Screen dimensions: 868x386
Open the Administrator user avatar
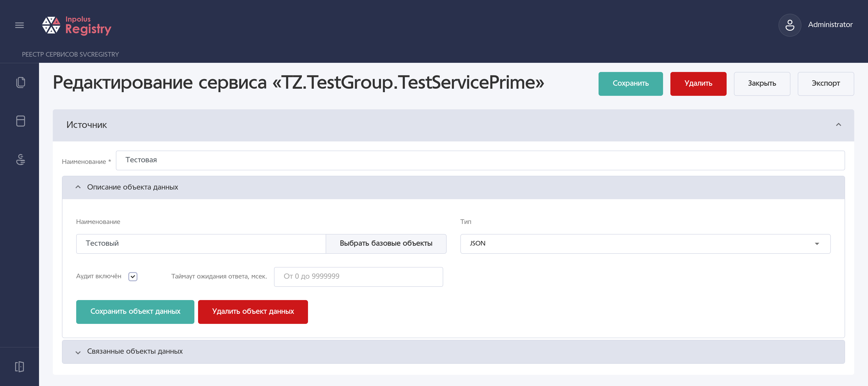(x=790, y=25)
